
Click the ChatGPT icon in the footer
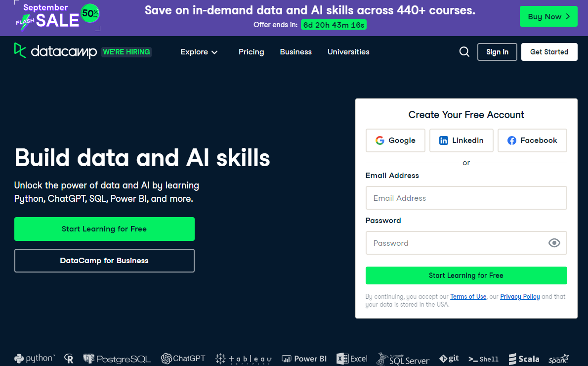click(x=183, y=358)
